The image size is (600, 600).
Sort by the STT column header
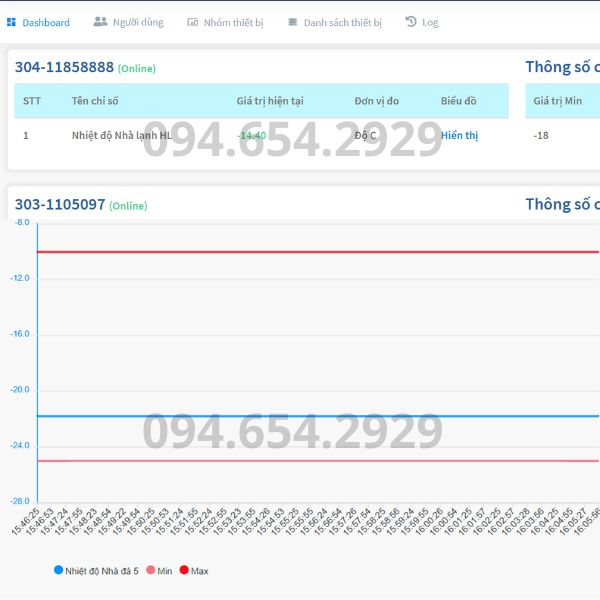[32, 101]
